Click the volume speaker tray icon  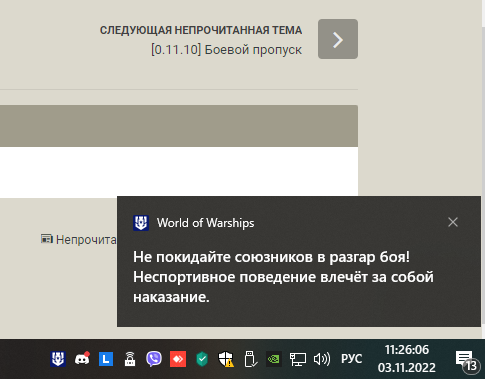pyautogui.click(x=322, y=359)
